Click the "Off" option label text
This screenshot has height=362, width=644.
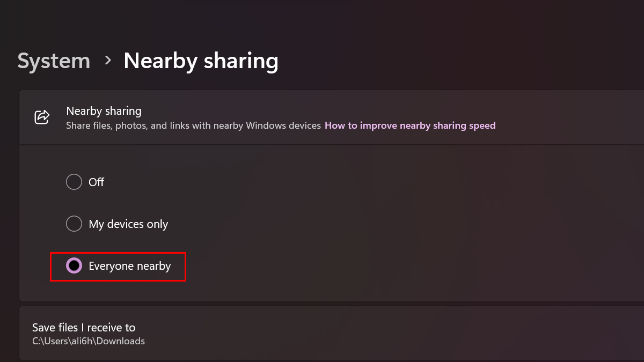[97, 182]
